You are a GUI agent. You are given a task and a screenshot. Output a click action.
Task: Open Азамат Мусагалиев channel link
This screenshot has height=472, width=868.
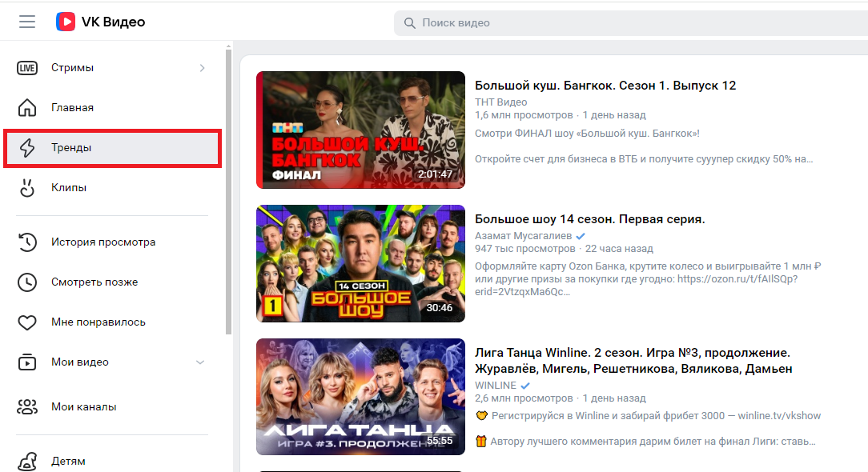pos(523,236)
